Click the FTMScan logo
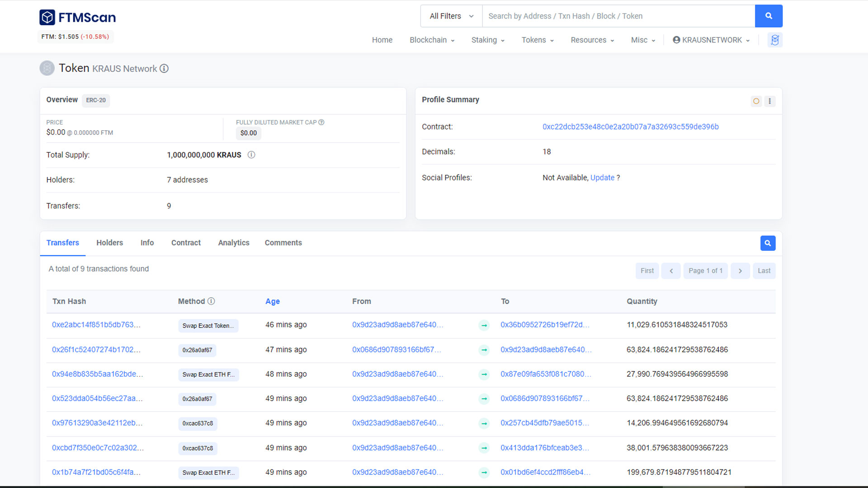This screenshot has width=868, height=488. pyautogui.click(x=77, y=17)
